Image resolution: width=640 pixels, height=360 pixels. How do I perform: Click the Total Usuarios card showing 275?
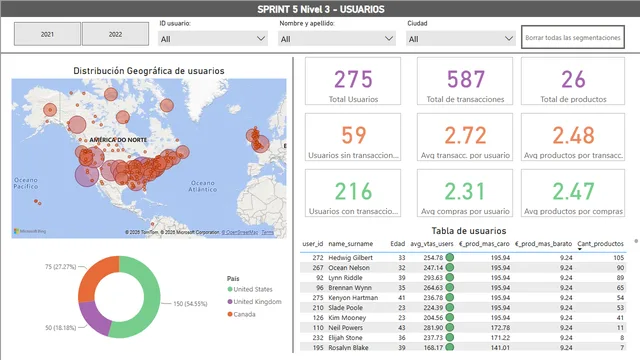[x=353, y=81]
